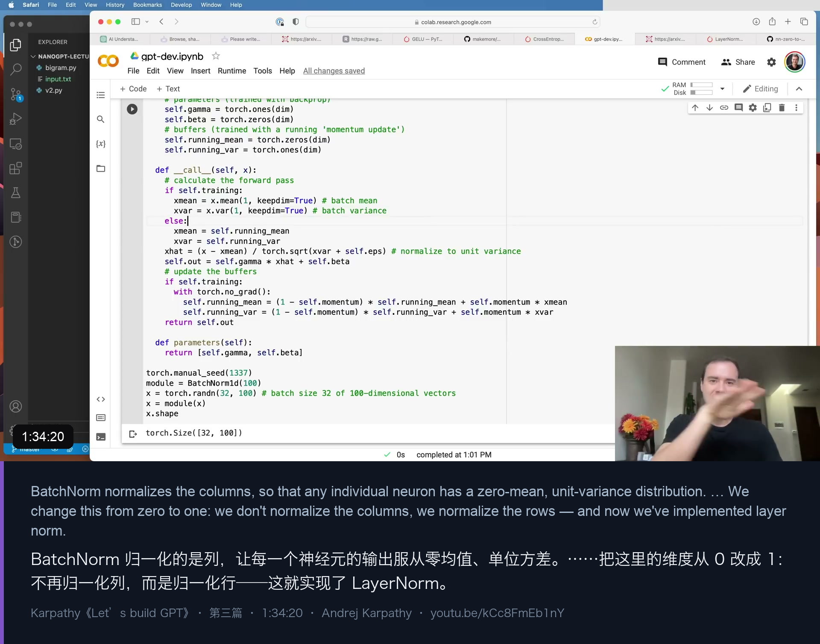820x644 pixels.
Task: Move cell up arrow in cell toolbar
Action: 695,108
